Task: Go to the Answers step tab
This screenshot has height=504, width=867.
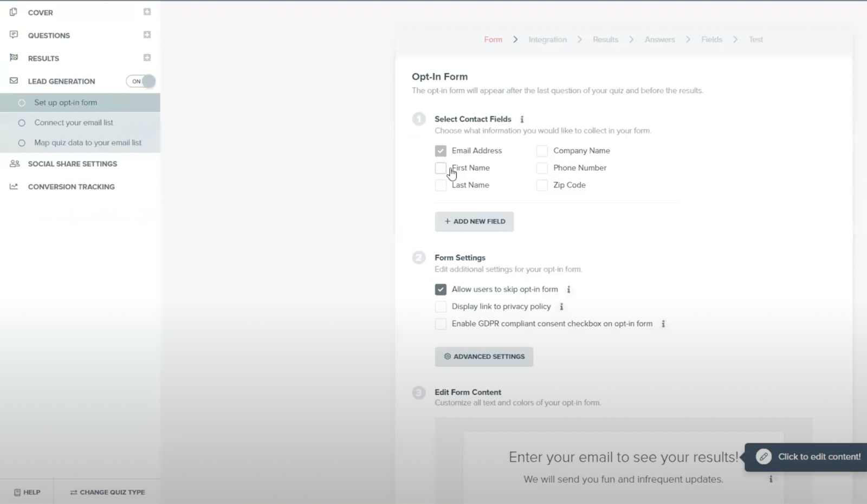Action: pos(659,40)
